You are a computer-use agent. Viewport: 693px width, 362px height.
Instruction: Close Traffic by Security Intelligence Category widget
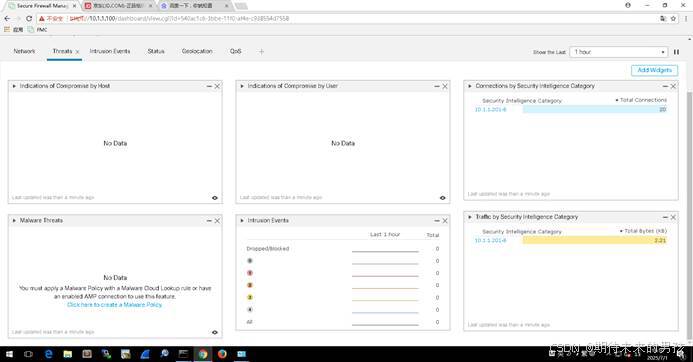(x=673, y=217)
